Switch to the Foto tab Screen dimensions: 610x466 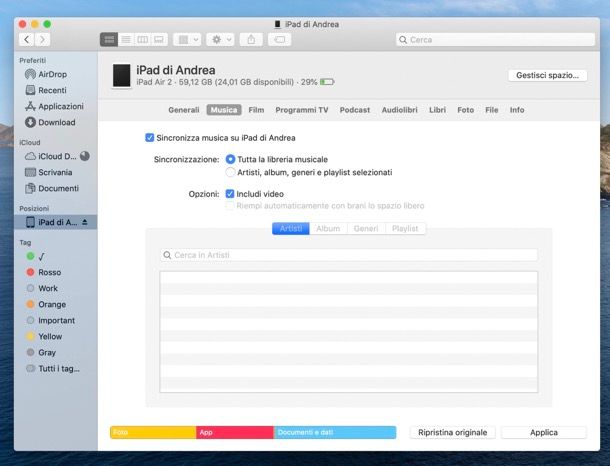click(x=465, y=110)
